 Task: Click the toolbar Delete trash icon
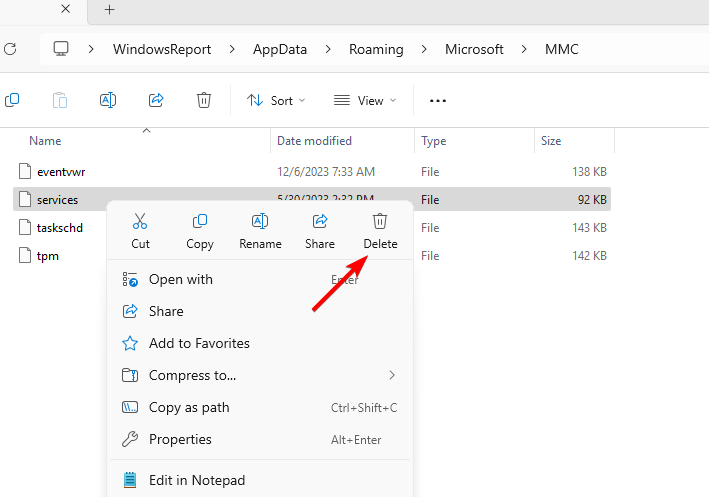[204, 100]
